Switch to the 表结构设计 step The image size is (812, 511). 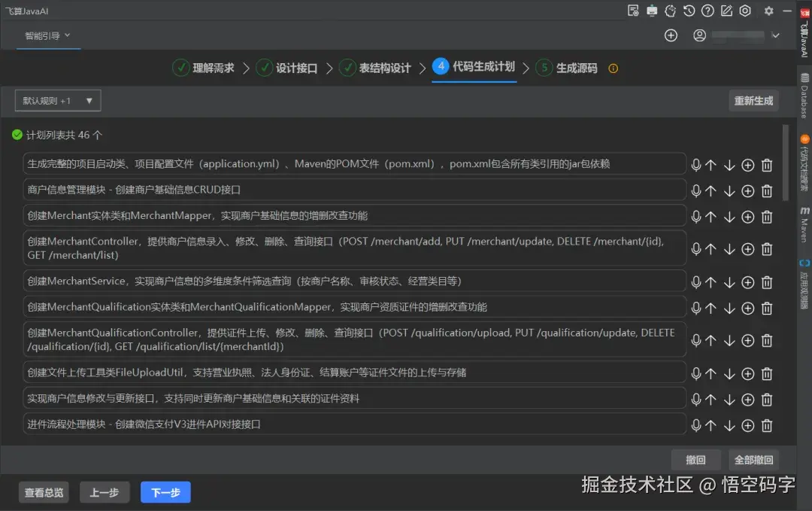pos(381,67)
